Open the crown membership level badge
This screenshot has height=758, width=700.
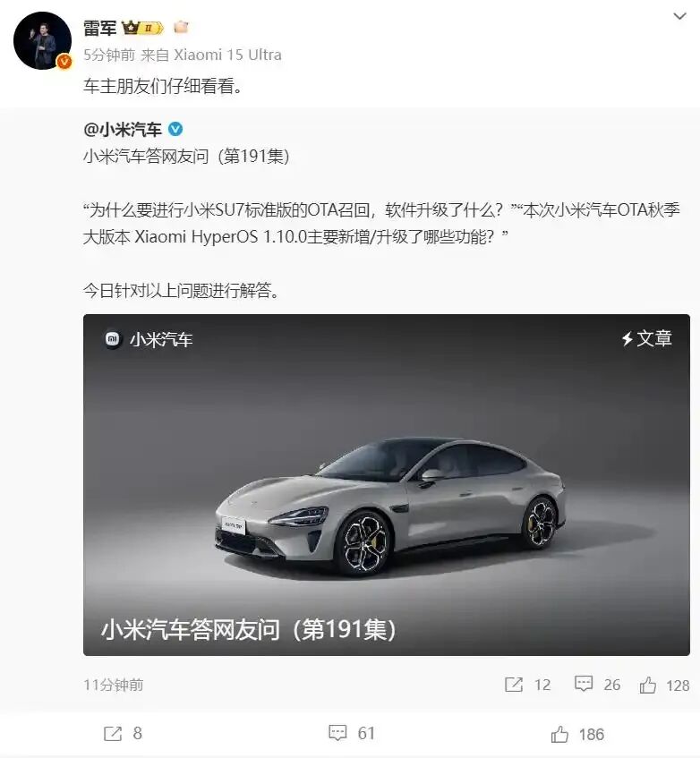142,28
